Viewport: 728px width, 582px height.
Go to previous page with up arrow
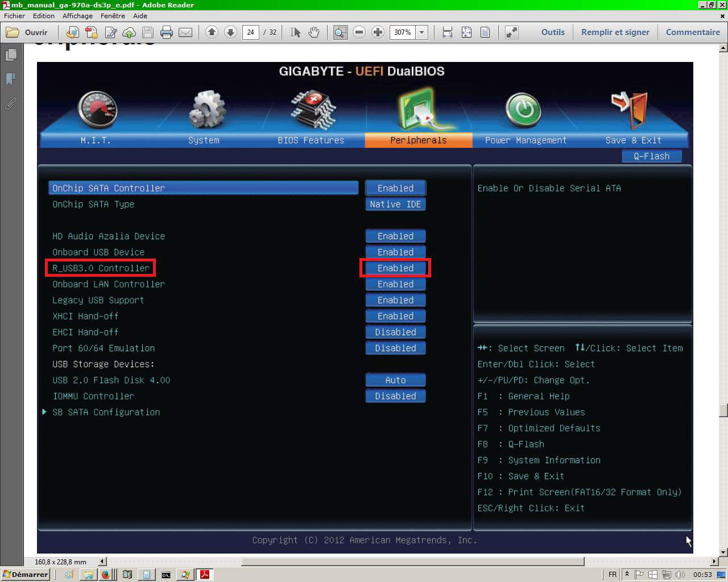point(212,32)
